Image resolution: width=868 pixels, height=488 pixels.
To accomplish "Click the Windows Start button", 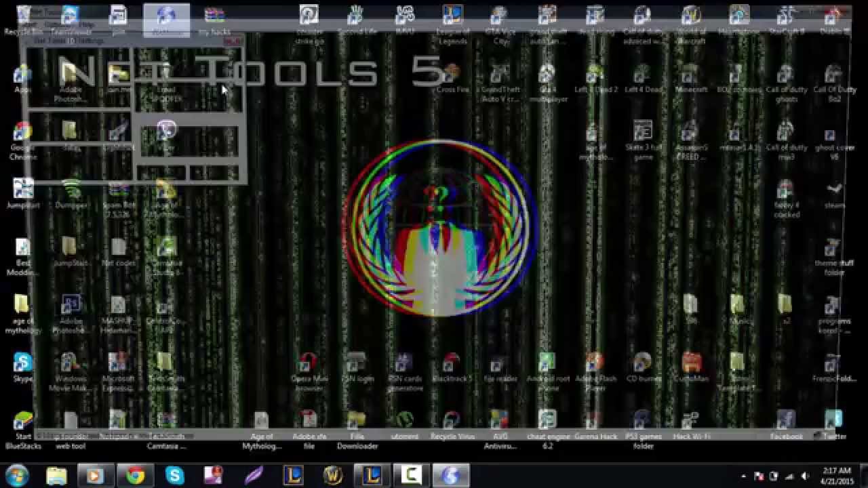I will tap(18, 475).
